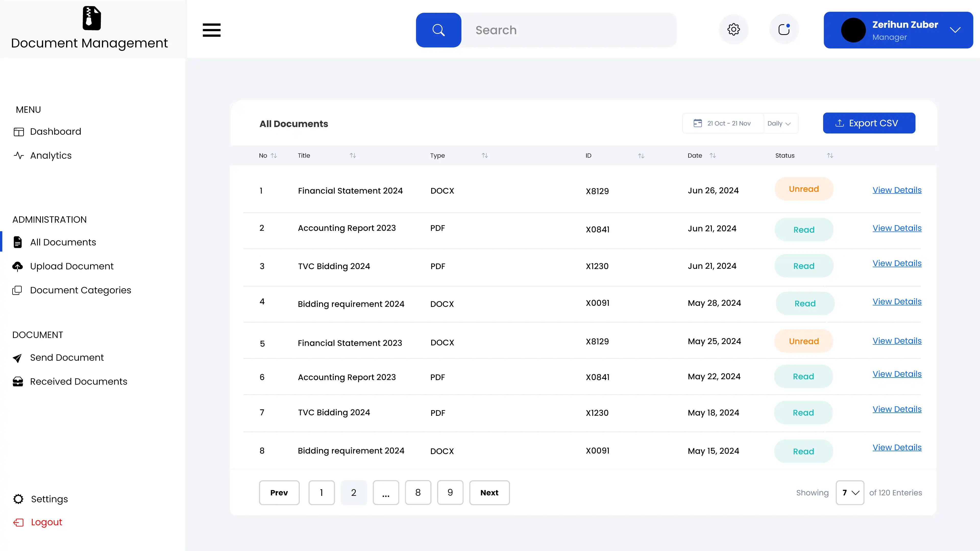Sort table by ID column arrows
The image size is (980, 551).
click(x=641, y=156)
